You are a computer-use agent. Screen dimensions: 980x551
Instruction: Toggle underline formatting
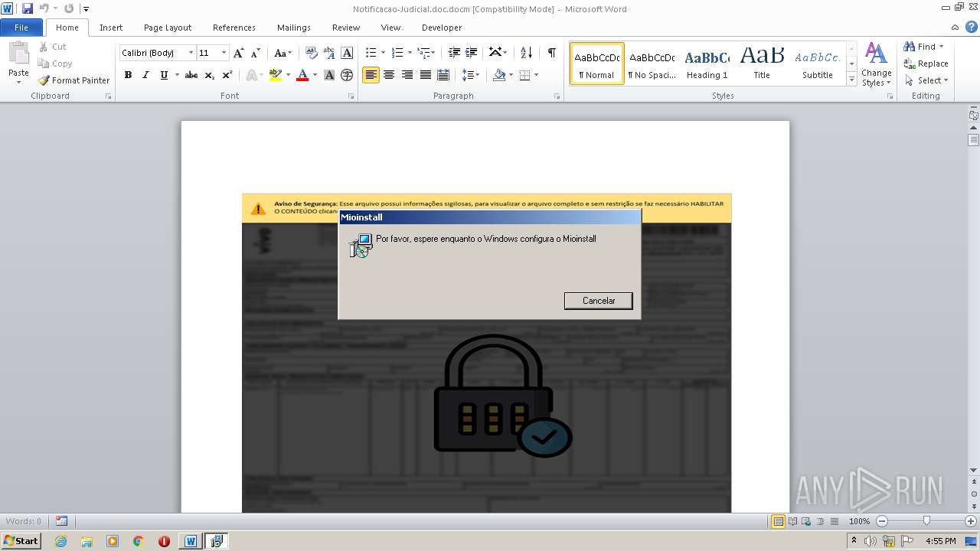pos(164,75)
